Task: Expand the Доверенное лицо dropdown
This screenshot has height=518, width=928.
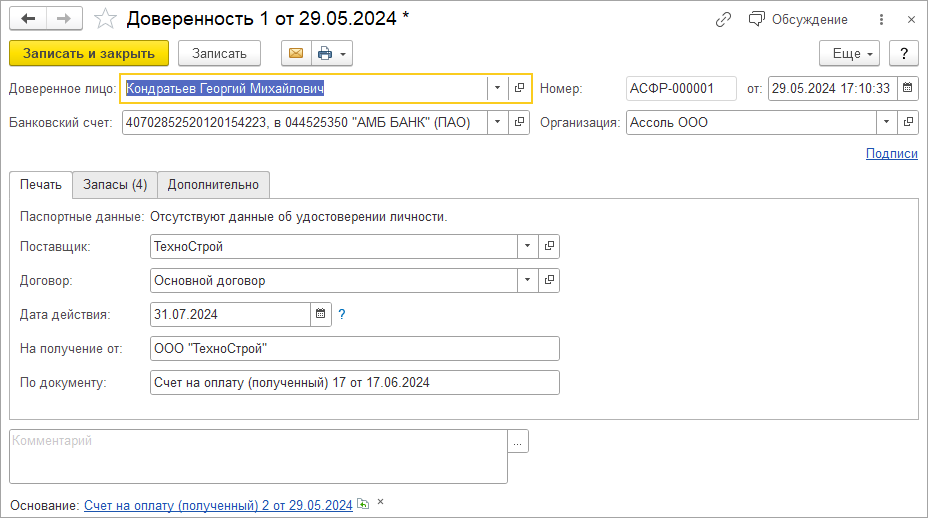Action: (498, 88)
